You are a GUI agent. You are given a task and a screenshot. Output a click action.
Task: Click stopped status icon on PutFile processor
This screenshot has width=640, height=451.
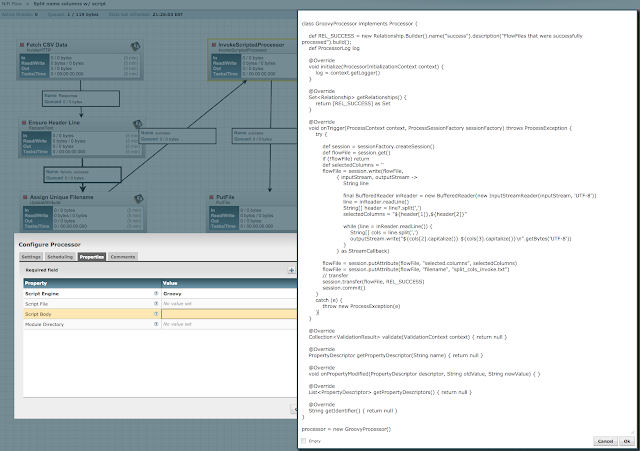pos(211,197)
